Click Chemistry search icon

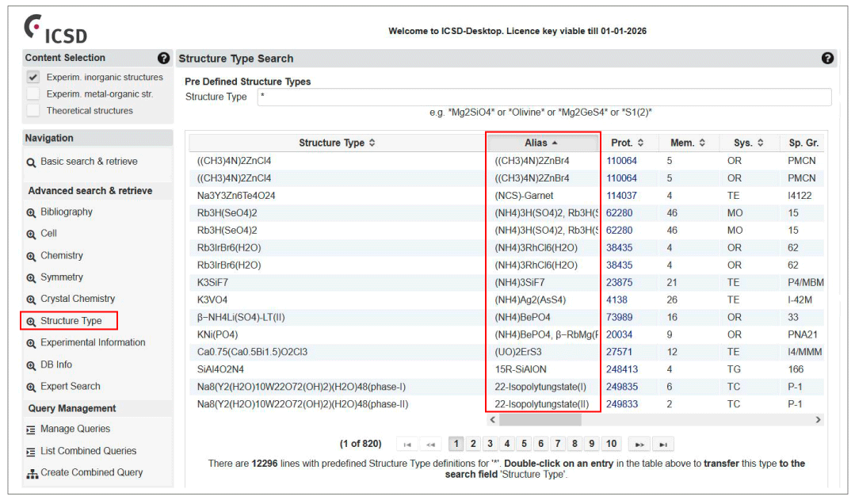click(31, 257)
